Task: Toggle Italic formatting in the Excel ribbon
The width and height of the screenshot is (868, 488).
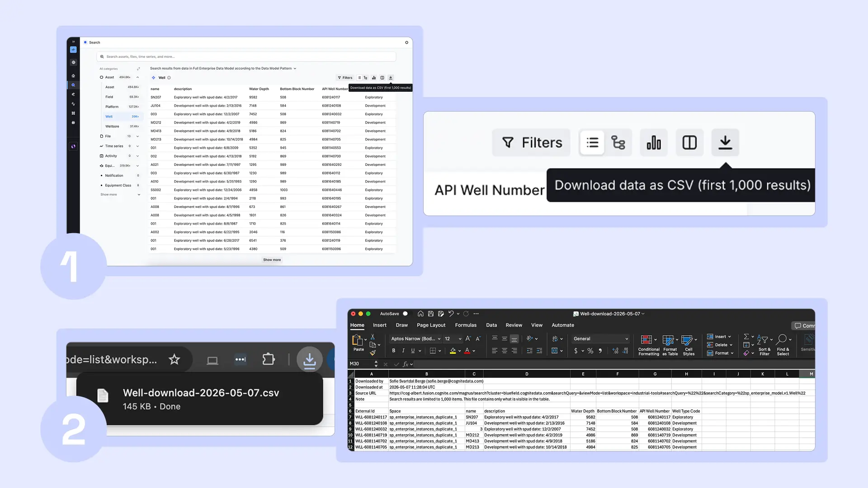Action: (403, 351)
